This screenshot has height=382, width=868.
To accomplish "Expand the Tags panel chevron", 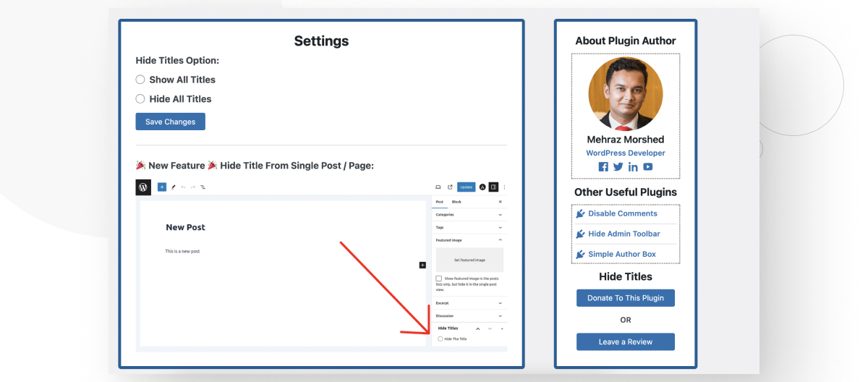I will pyautogui.click(x=500, y=227).
